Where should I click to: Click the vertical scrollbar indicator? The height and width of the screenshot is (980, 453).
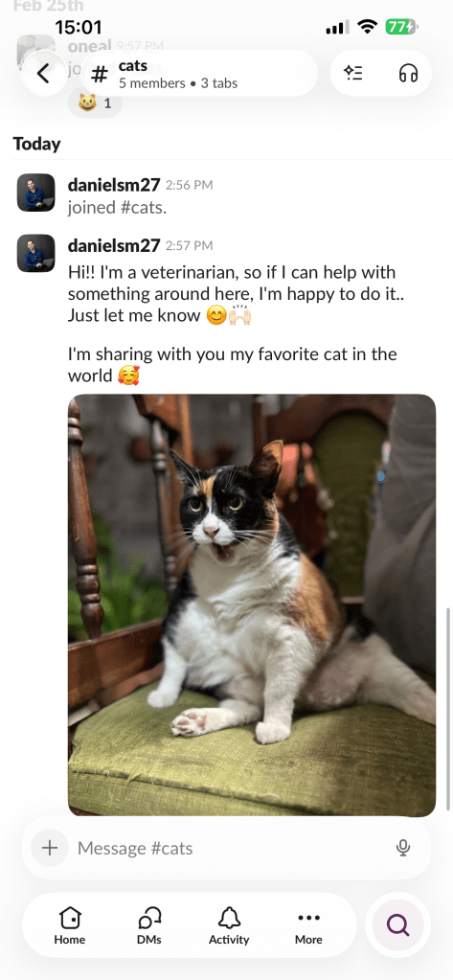click(x=447, y=710)
